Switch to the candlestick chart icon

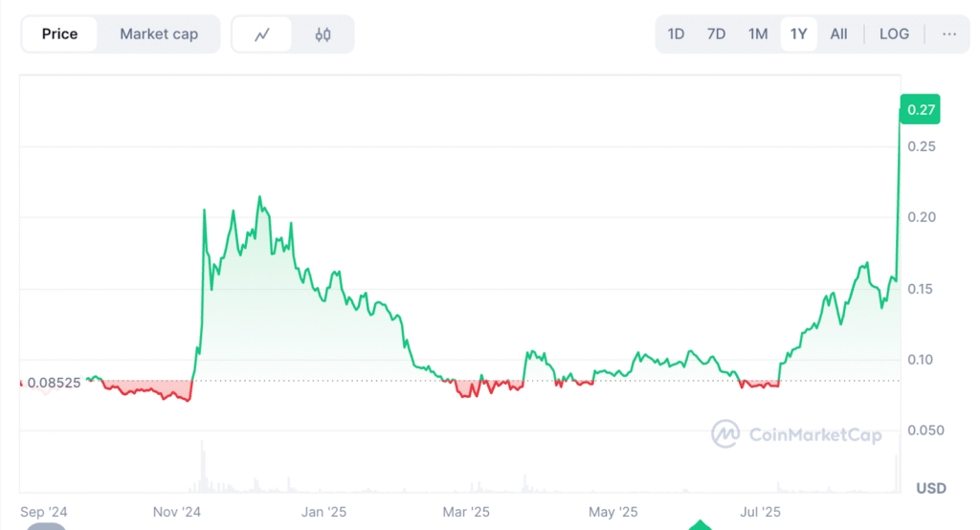coord(323,34)
